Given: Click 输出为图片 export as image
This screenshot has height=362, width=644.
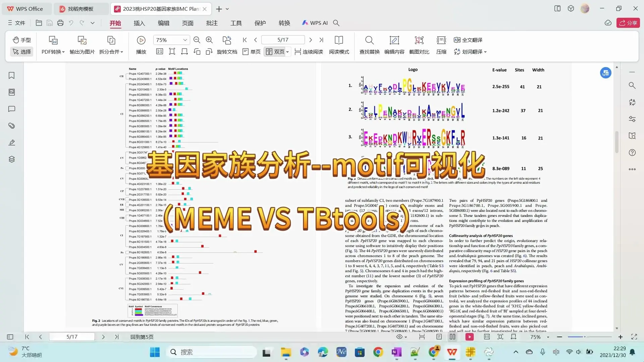Looking at the screenshot, I should pos(82,45).
